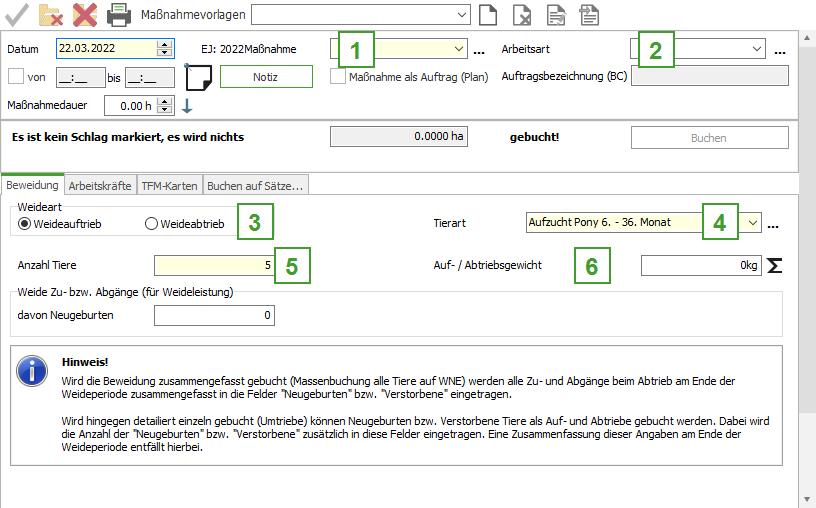816x508 pixels.
Task: Enable Maßnahme als Auftrag (Plan) checkbox
Action: click(338, 76)
